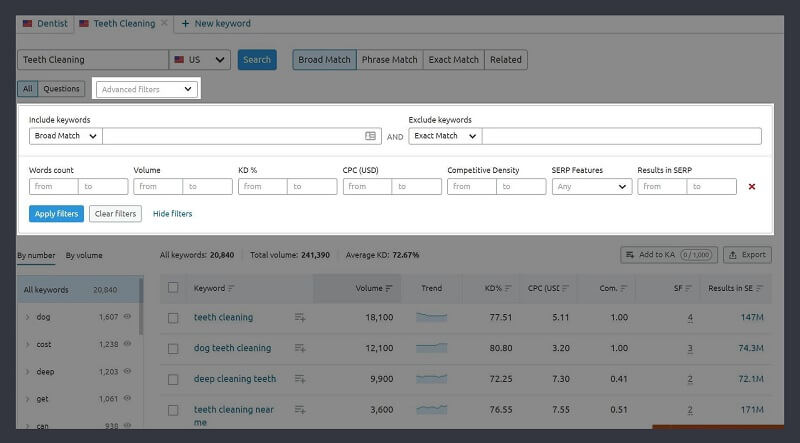Open the Advanced filters dropdown
This screenshot has height=443, width=800.
[x=146, y=89]
